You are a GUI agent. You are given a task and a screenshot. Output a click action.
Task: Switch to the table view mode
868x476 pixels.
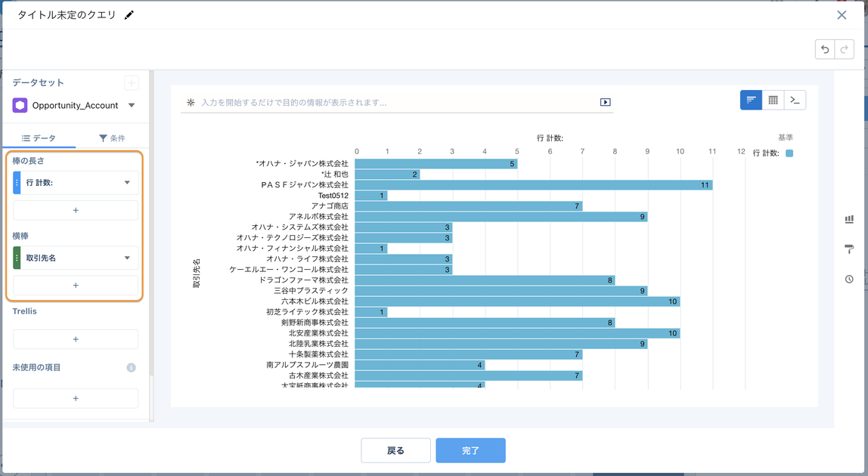(x=773, y=99)
